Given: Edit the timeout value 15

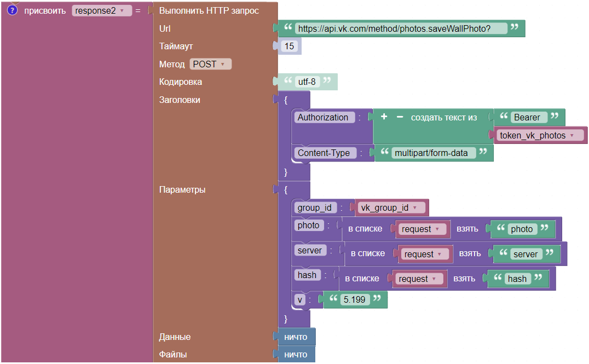Looking at the screenshot, I should tap(289, 46).
